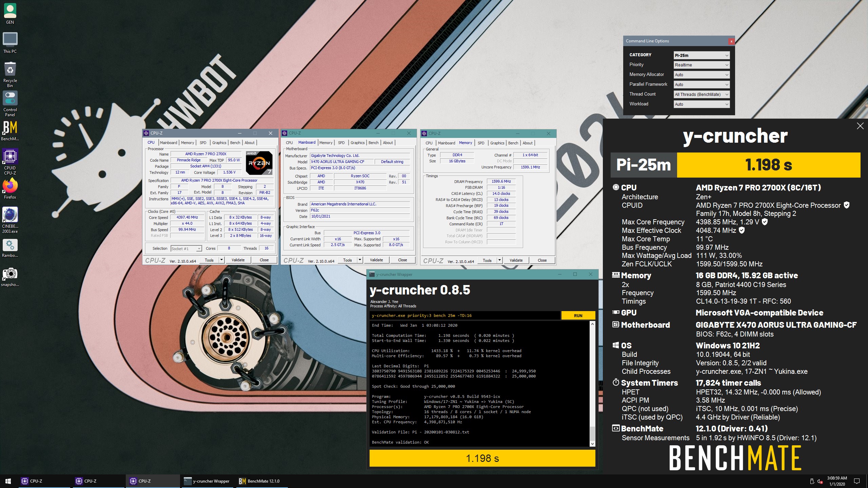Click the USB safely remove tray icon

(x=812, y=481)
